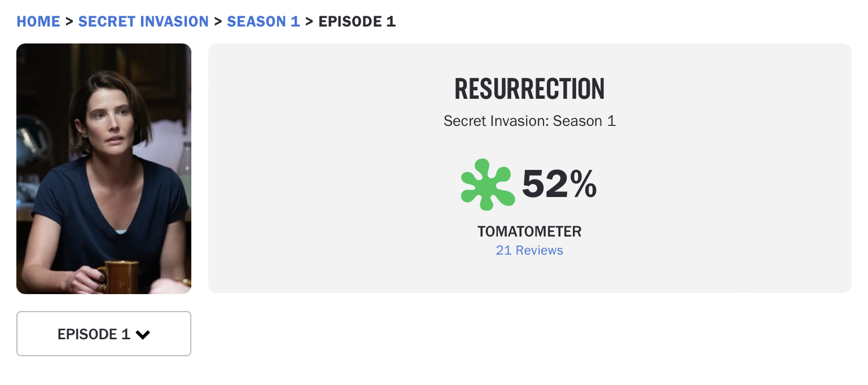Click the "Secret Invasion: Season 1" subtitle

(529, 121)
